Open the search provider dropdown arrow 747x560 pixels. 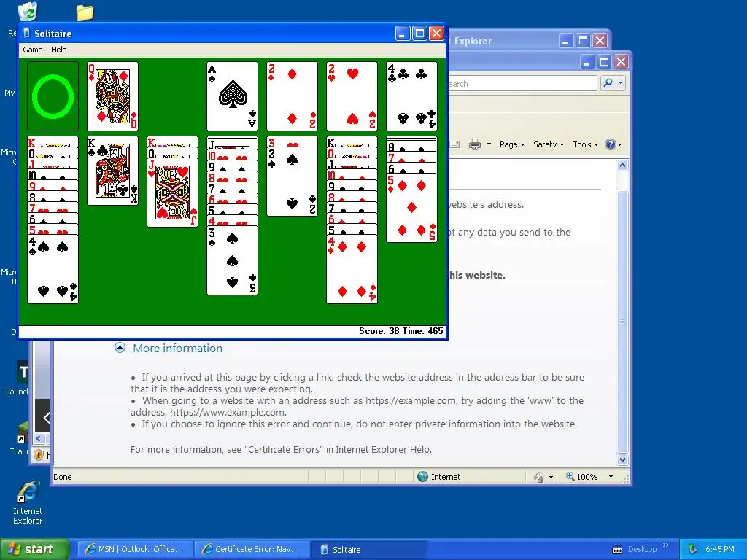620,83
